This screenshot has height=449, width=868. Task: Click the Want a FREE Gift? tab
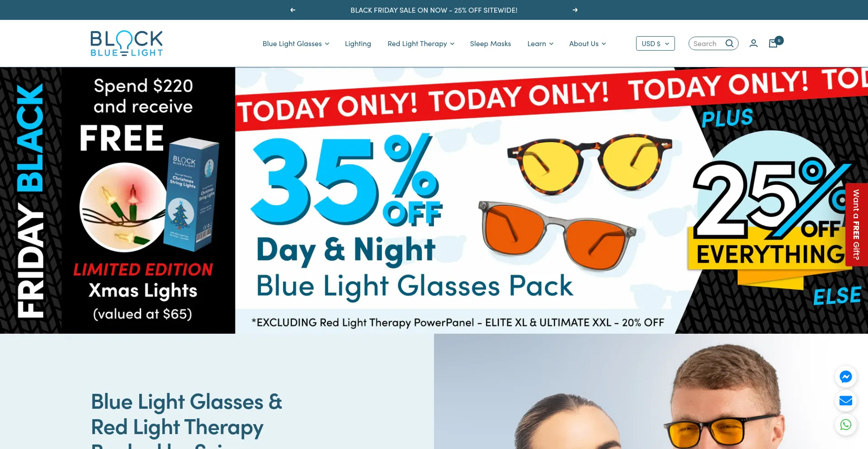[x=856, y=224]
